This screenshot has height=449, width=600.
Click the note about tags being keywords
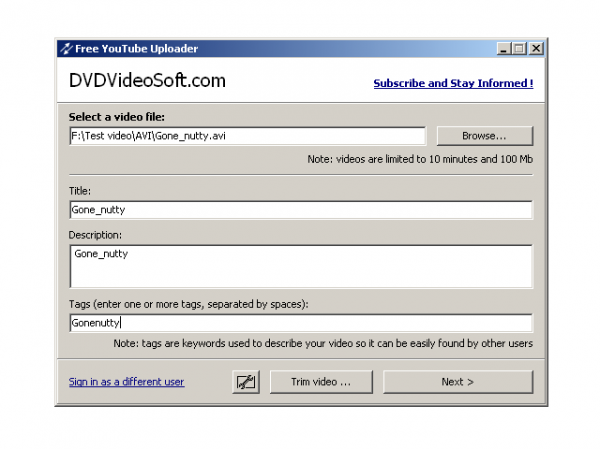point(323,343)
